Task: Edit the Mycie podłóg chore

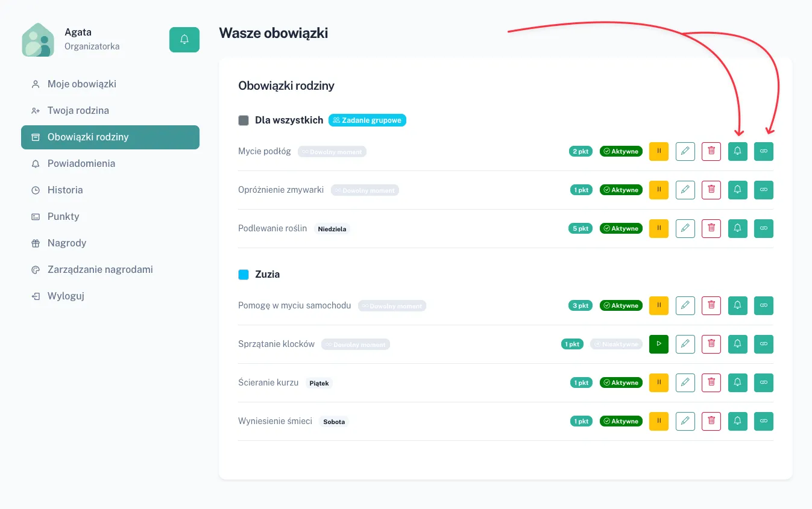Action: 685,152
